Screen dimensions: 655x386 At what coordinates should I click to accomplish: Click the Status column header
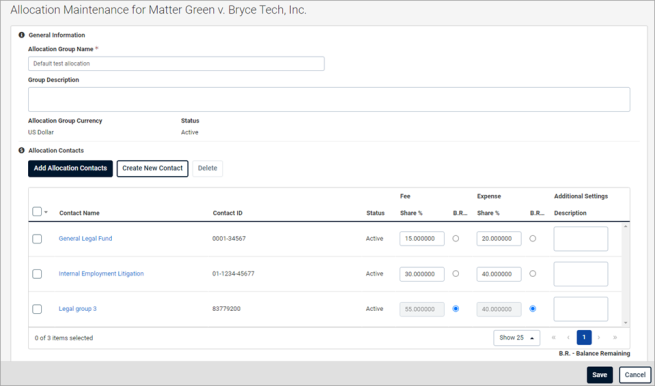[x=376, y=213]
